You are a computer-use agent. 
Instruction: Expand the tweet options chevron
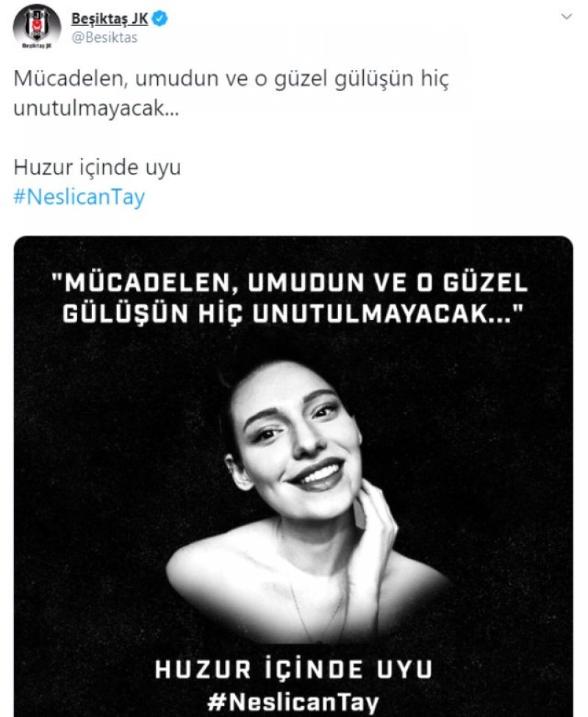[567, 17]
